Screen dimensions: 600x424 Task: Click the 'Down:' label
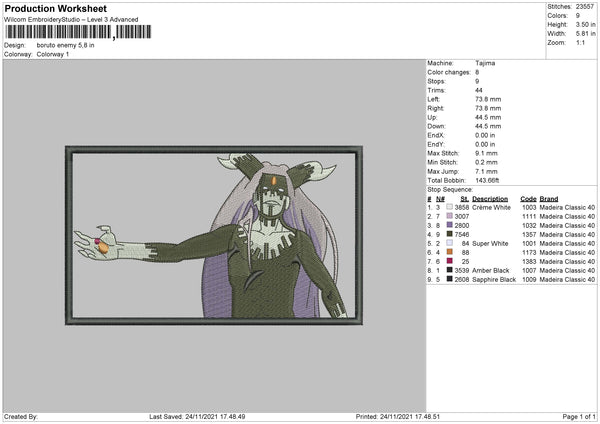436,126
